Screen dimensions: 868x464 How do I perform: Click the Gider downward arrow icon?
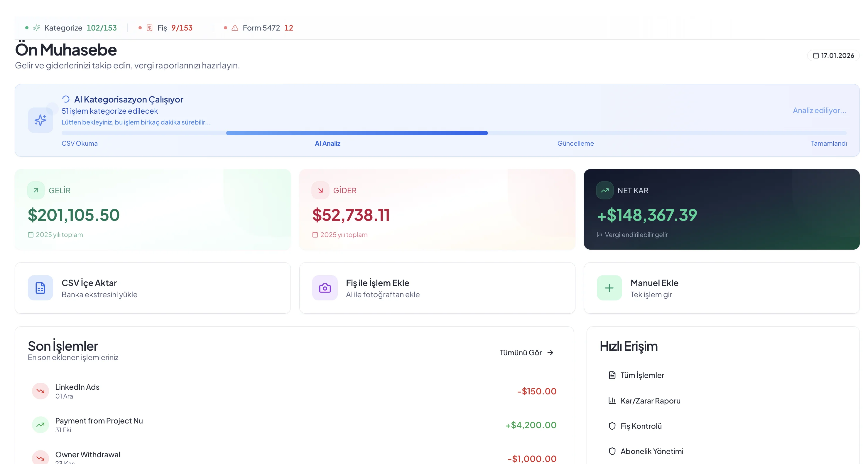(x=320, y=190)
